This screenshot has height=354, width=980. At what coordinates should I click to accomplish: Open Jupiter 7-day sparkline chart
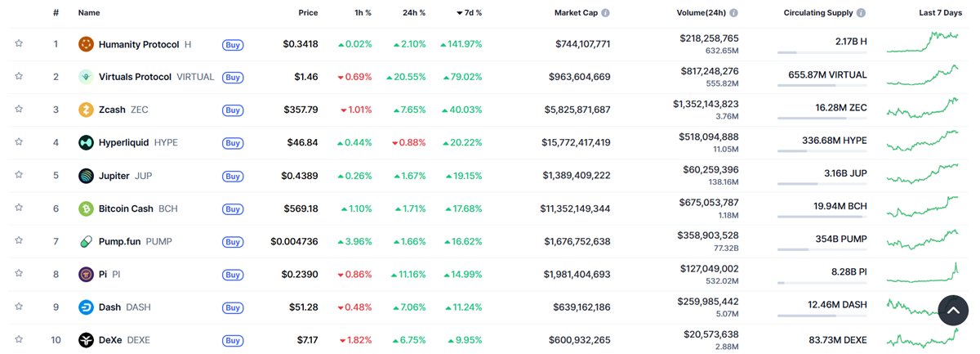(923, 174)
